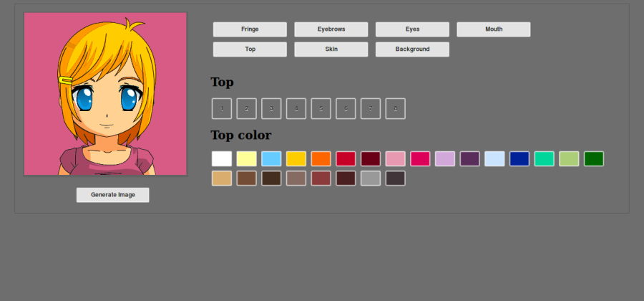
Task: Choose the sky blue top color
Action: (271, 158)
